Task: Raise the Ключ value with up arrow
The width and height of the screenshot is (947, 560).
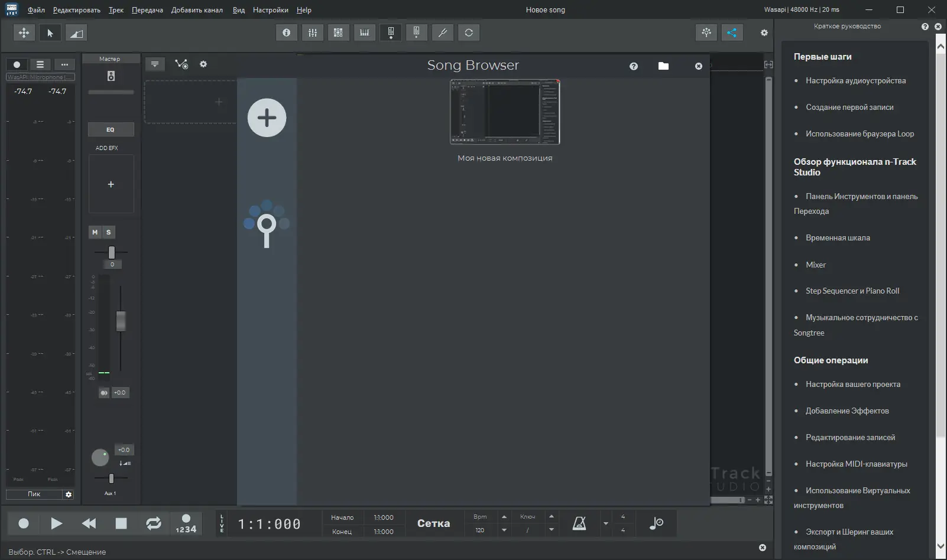Action: pyautogui.click(x=552, y=517)
